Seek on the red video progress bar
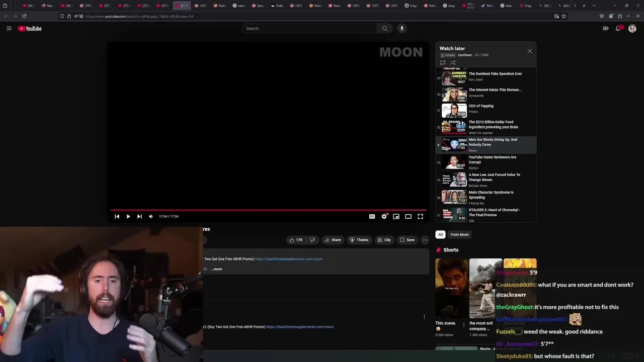Viewport: 644px width, 362px height. (268, 210)
